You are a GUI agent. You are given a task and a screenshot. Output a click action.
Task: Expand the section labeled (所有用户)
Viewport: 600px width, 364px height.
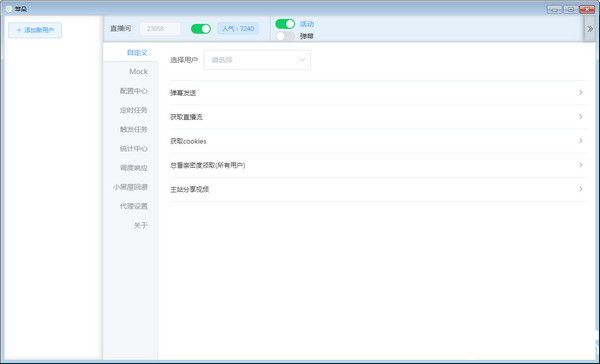click(x=378, y=165)
